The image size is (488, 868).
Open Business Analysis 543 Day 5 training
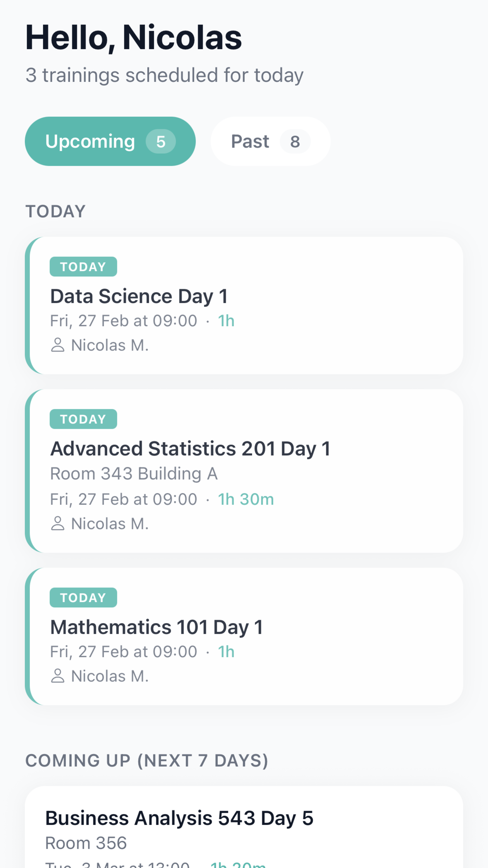click(x=179, y=818)
